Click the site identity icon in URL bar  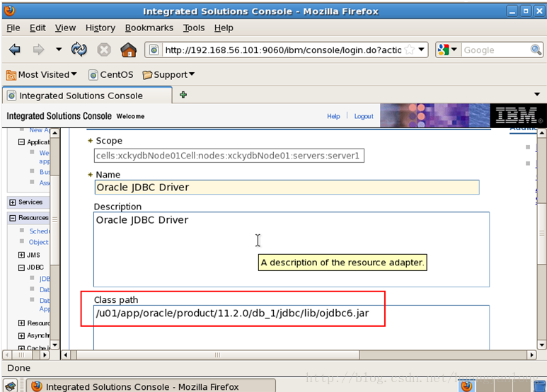(x=154, y=50)
